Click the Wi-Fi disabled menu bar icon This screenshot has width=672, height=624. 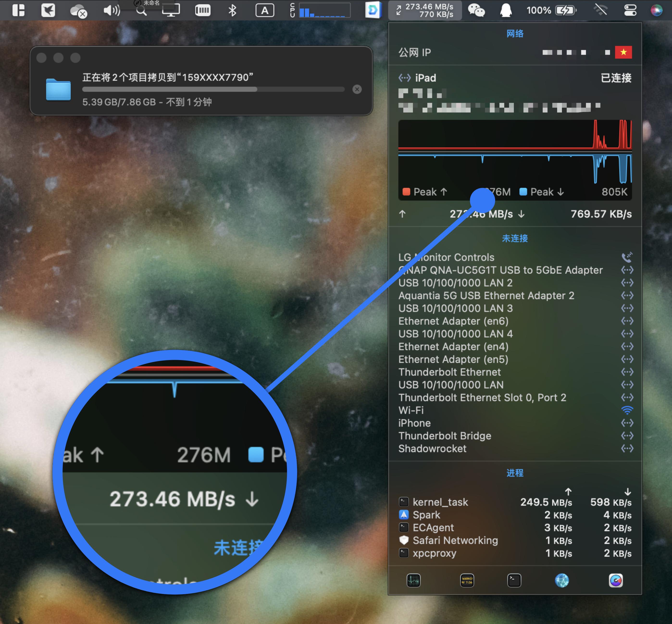click(601, 10)
